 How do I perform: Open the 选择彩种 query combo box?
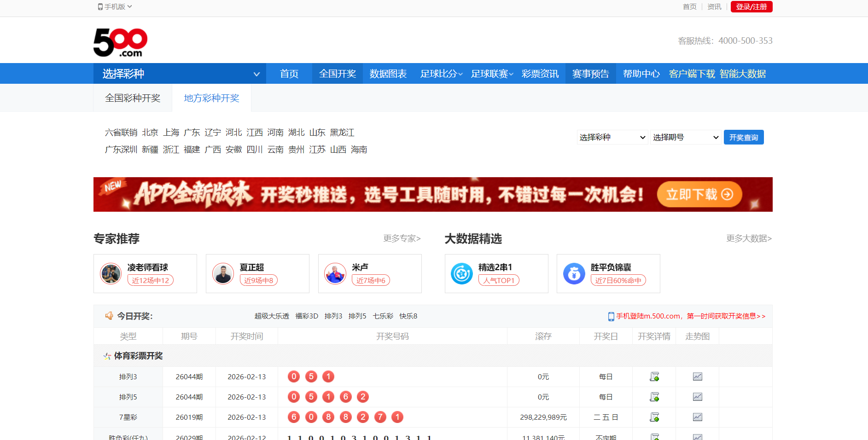[612, 137]
